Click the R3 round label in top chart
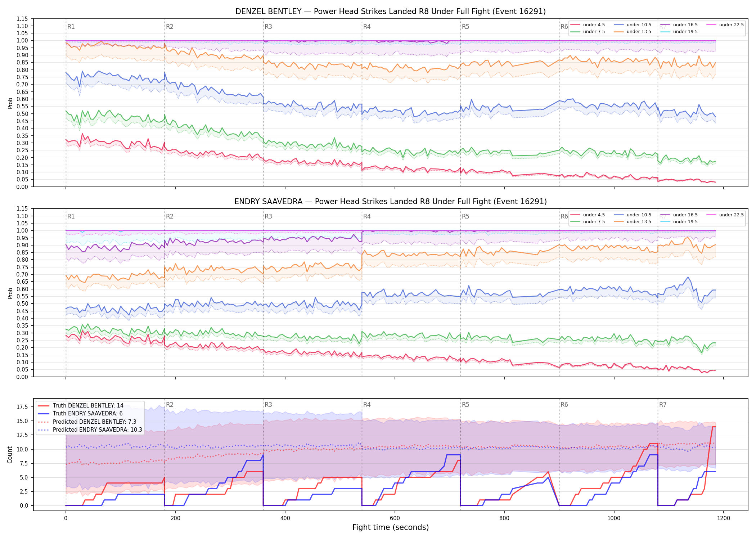This screenshot has height=540, width=756. click(x=268, y=27)
